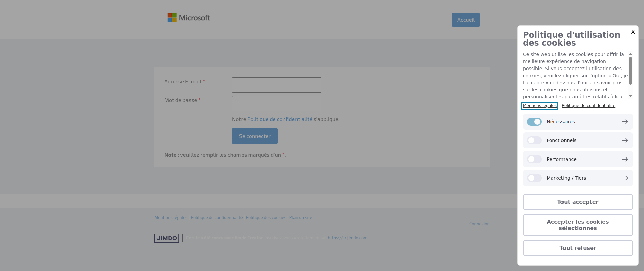Click the Fonctionnels category label
This screenshot has height=271, width=644.
561,140
